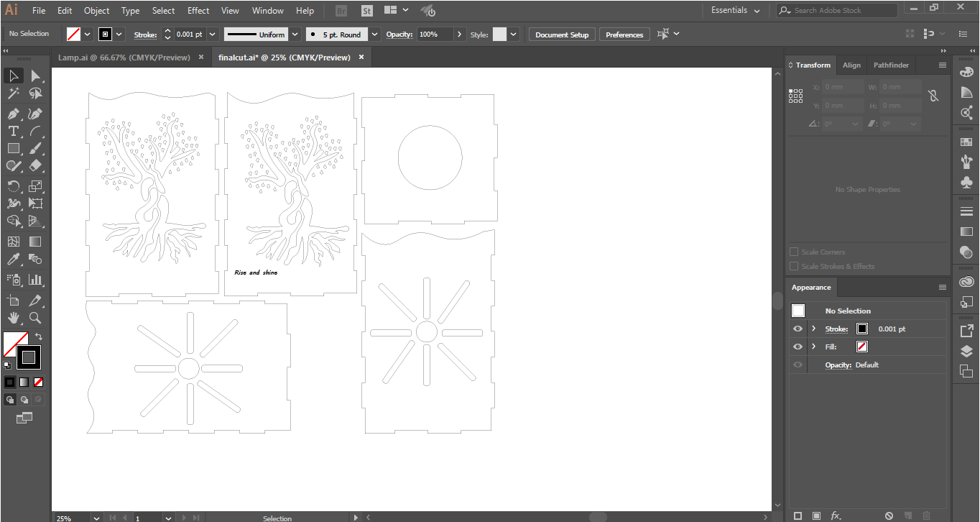This screenshot has width=980, height=522.
Task: Expand the Opacity value dropdown
Action: [459, 35]
